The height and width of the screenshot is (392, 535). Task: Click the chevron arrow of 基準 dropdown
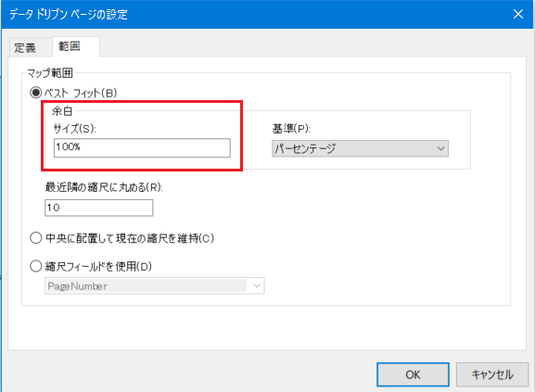point(440,148)
